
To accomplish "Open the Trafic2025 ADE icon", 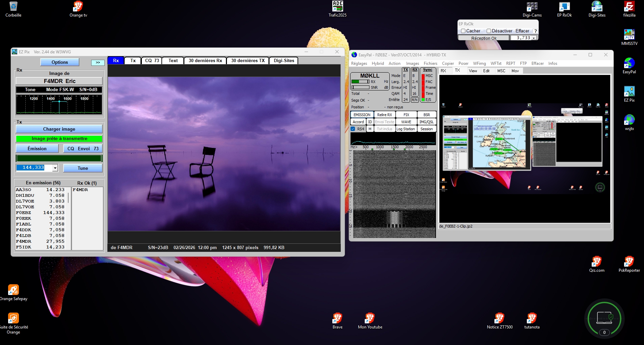I will 337,7.
